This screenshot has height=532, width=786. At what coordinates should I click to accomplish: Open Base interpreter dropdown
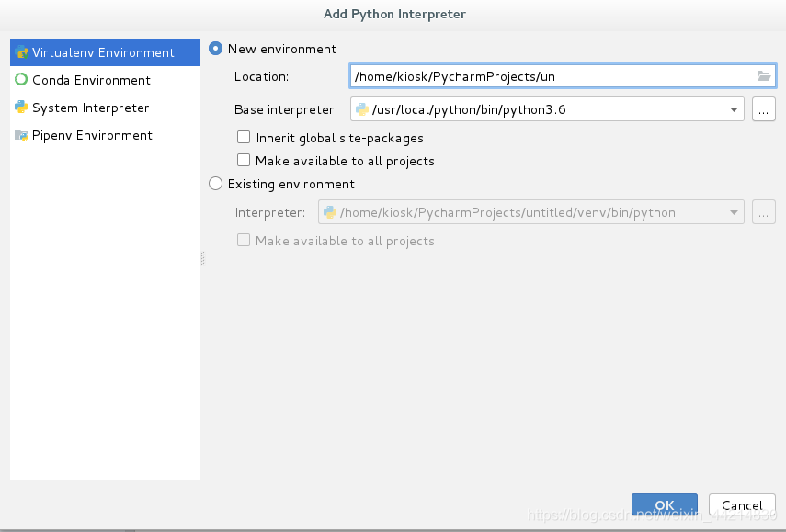(x=547, y=109)
